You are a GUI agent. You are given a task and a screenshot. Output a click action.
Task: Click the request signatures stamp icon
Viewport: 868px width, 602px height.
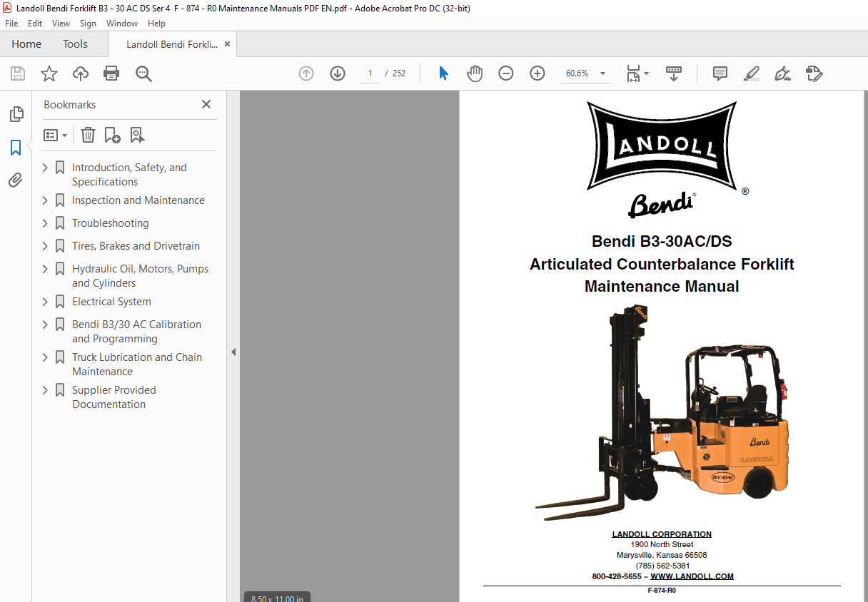[x=814, y=73]
